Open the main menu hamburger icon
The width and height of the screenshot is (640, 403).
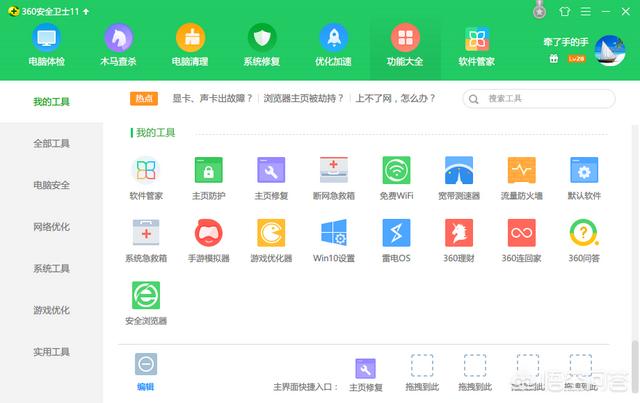tap(586, 11)
